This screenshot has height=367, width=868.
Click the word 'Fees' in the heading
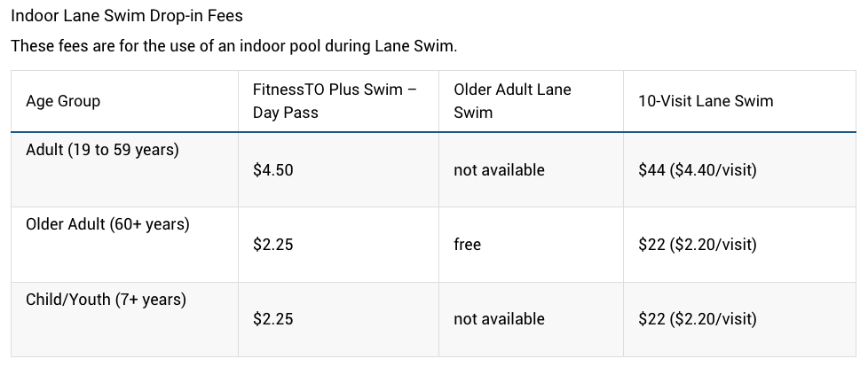click(x=225, y=16)
